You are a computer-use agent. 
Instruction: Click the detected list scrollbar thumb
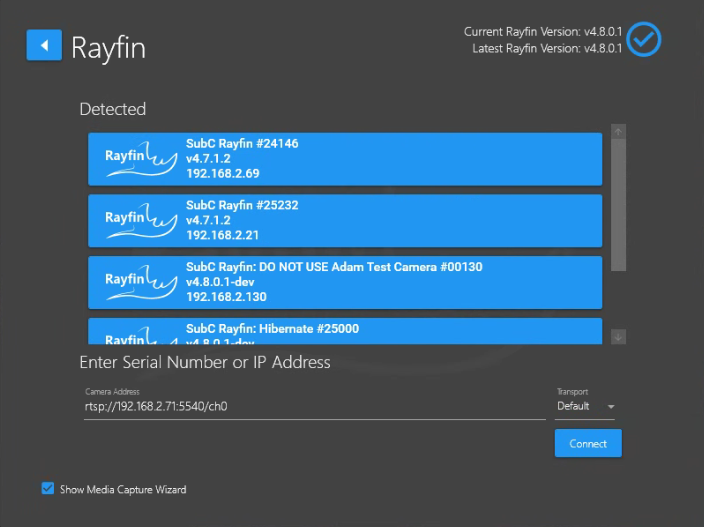click(x=618, y=204)
